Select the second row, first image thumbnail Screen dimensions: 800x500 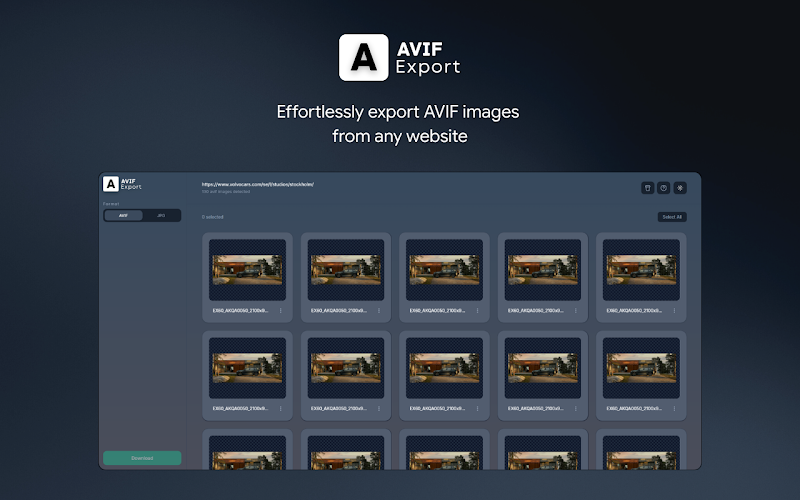[x=247, y=368]
